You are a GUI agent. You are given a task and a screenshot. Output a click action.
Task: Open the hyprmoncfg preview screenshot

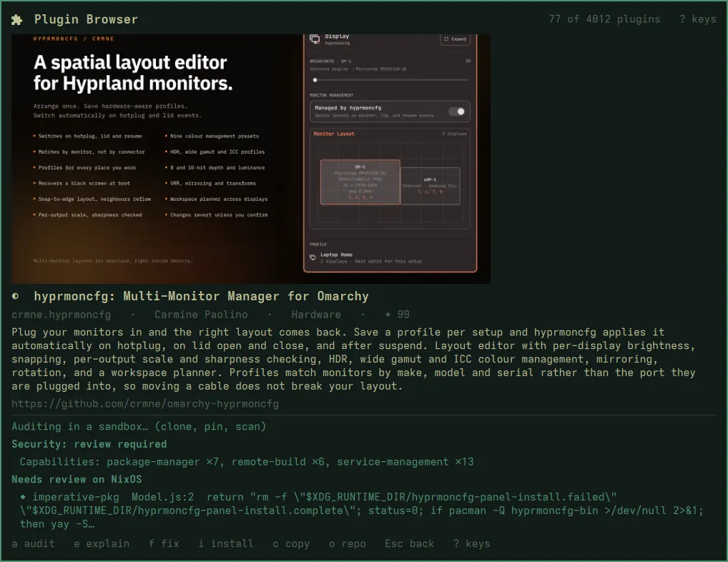251,159
